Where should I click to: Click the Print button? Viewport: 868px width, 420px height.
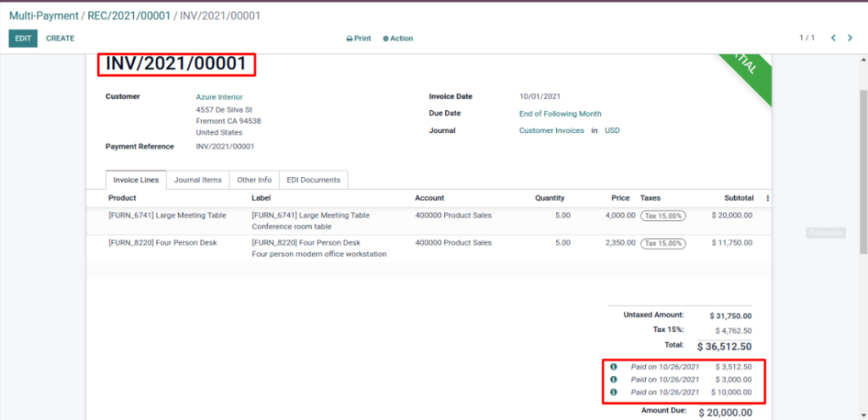pos(359,39)
